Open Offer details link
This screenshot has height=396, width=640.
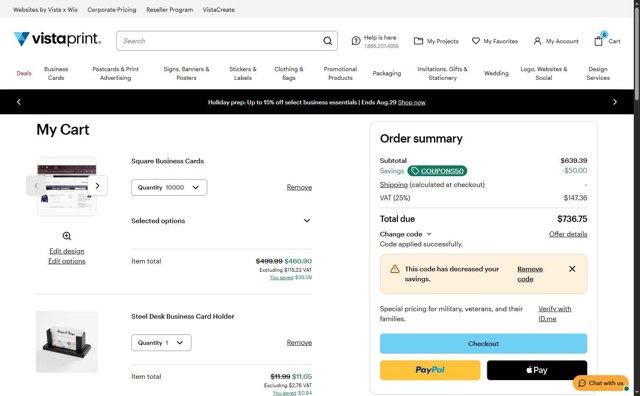tap(568, 234)
